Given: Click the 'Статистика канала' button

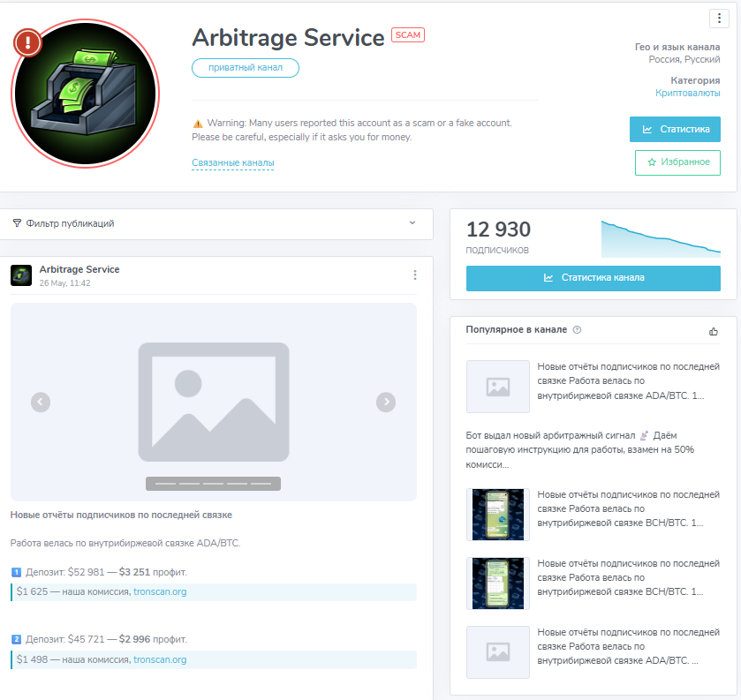Looking at the screenshot, I should pos(594,278).
